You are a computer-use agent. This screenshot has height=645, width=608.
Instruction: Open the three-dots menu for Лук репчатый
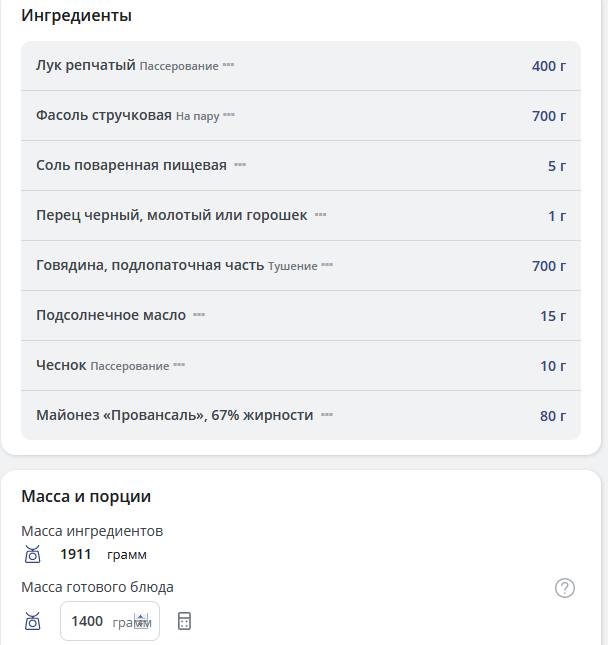228,66
